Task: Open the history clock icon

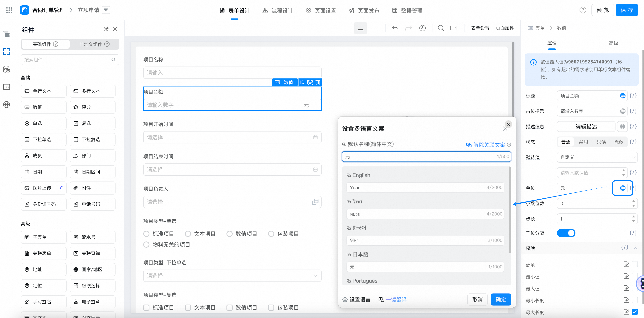Action: pyautogui.click(x=422, y=28)
